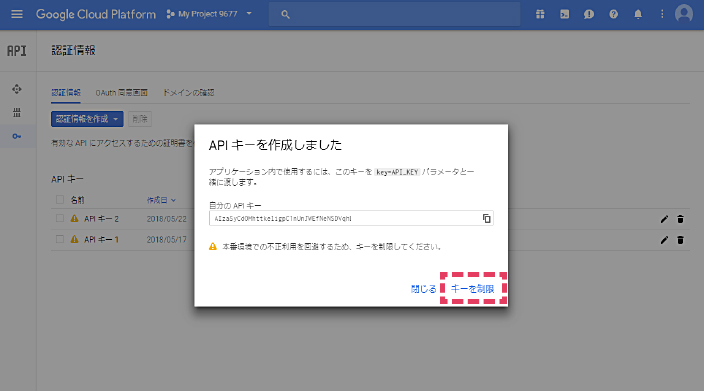Open the API キー 2 name link
704x391 pixels.
(x=101, y=219)
